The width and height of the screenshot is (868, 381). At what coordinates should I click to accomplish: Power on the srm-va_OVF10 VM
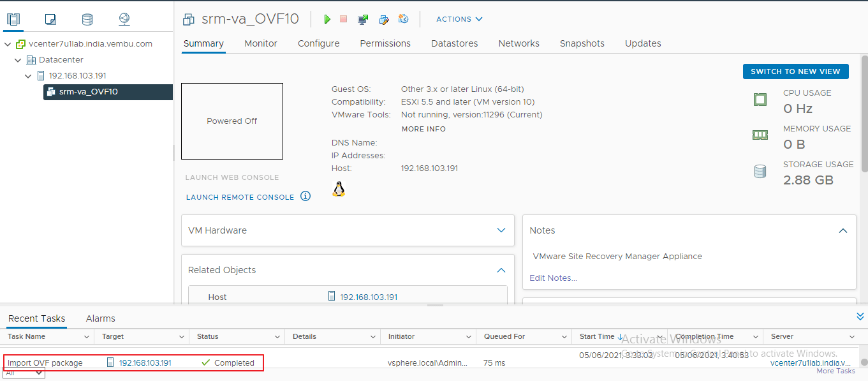click(327, 19)
